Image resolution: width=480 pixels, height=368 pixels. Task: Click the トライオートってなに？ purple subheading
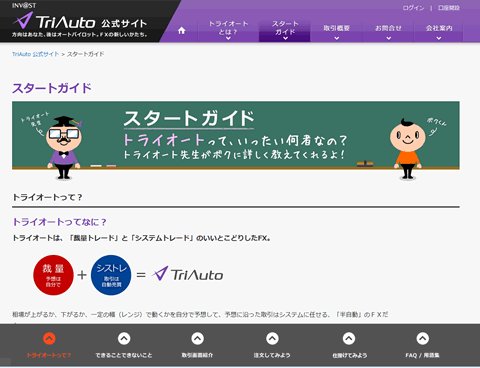tap(59, 222)
